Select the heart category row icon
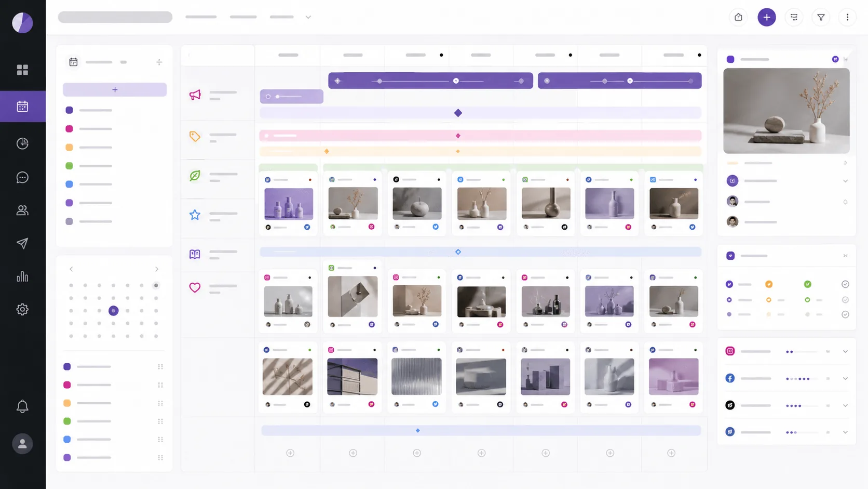The width and height of the screenshot is (868, 489). click(x=195, y=287)
